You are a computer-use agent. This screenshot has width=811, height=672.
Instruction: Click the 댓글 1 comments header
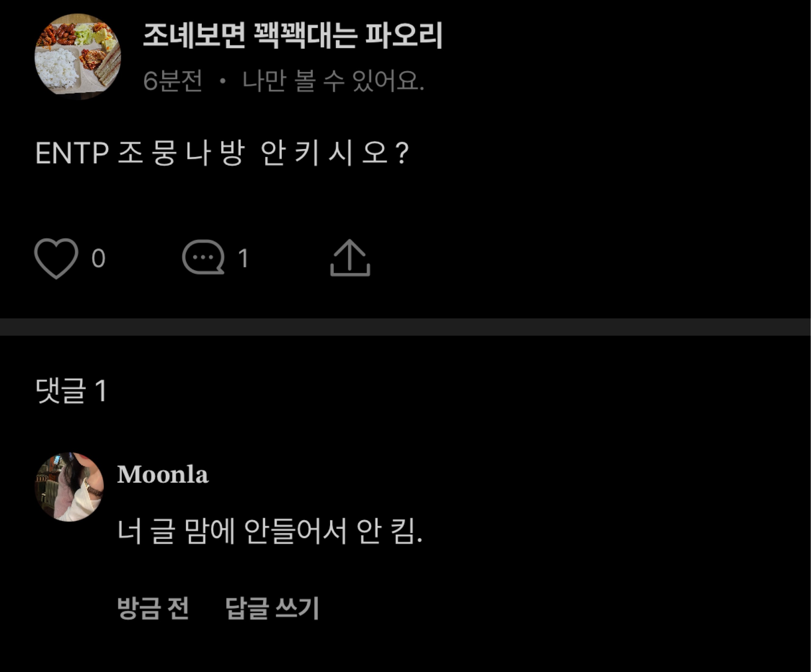click(x=71, y=391)
